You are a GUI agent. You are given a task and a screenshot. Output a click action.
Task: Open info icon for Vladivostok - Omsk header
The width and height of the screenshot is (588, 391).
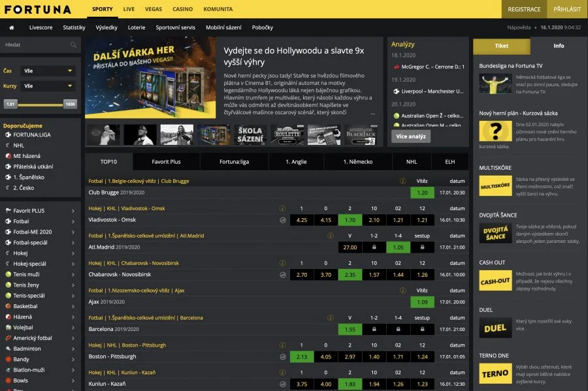point(283,208)
